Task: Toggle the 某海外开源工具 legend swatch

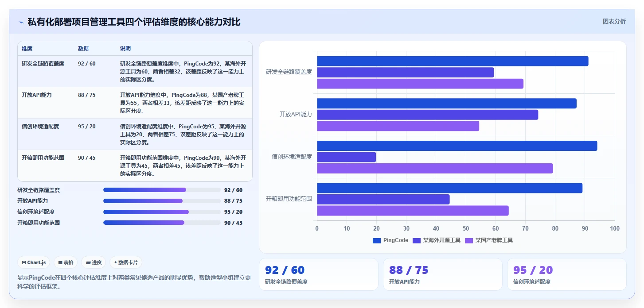Action: (x=417, y=240)
